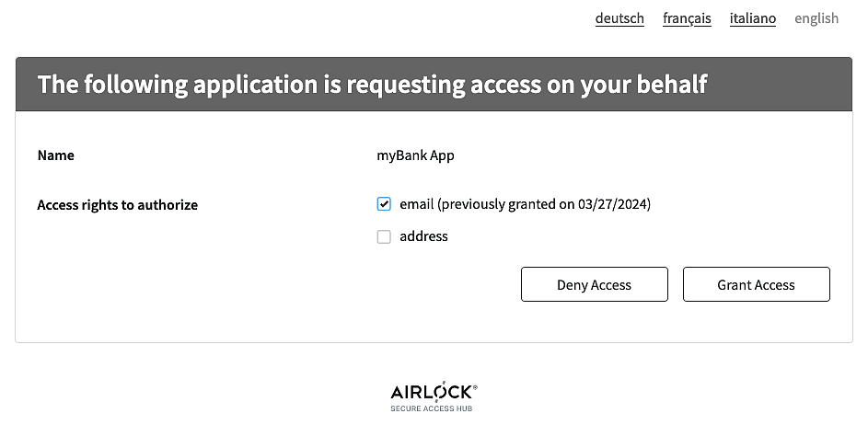The image size is (868, 425).
Task: Select the english language option
Action: (816, 18)
